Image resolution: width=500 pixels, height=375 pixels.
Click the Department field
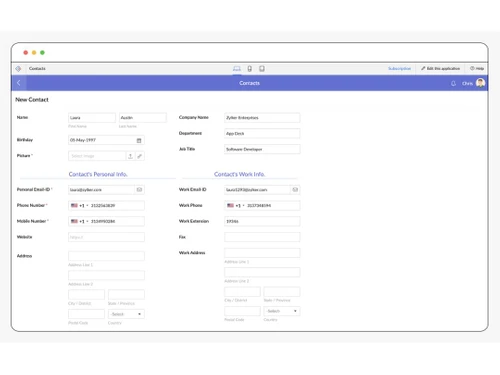262,134
